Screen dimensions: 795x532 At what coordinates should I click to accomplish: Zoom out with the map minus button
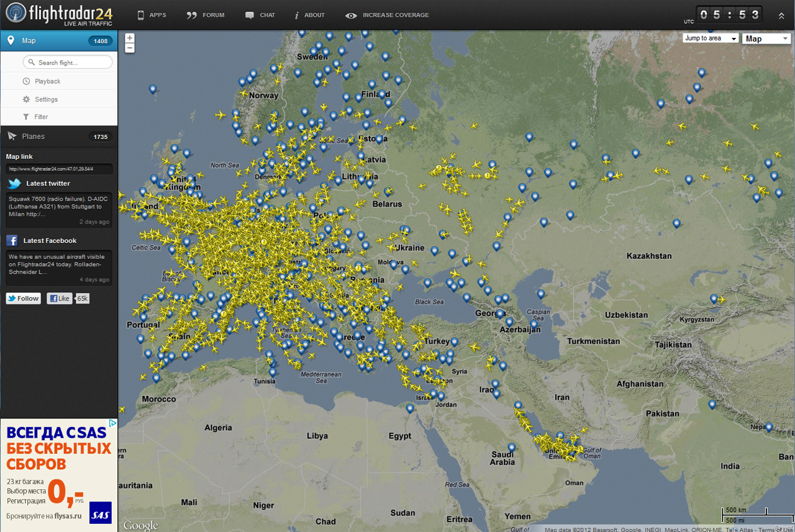tap(130, 48)
